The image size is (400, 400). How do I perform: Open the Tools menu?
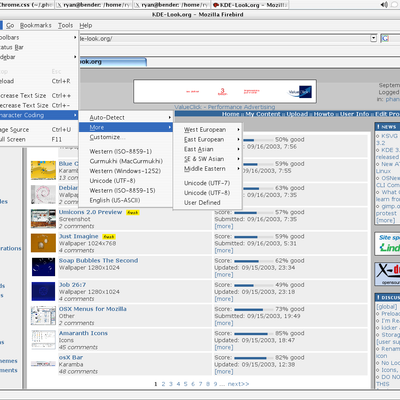coord(65,25)
